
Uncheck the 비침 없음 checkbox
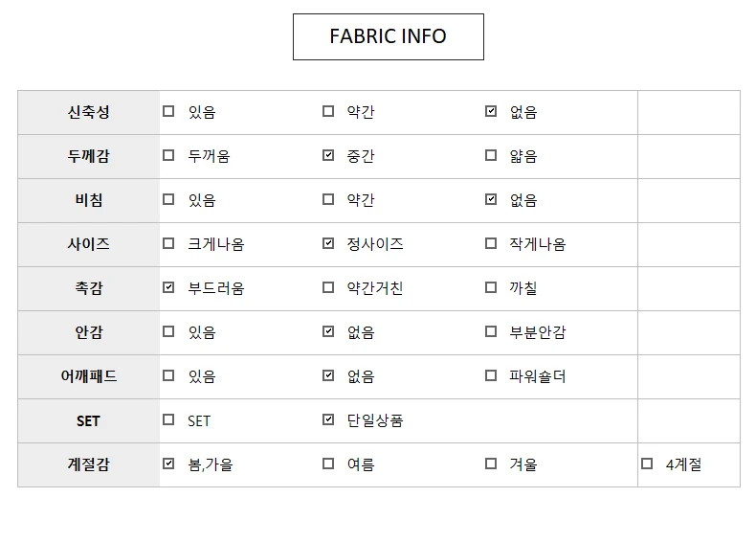point(491,199)
